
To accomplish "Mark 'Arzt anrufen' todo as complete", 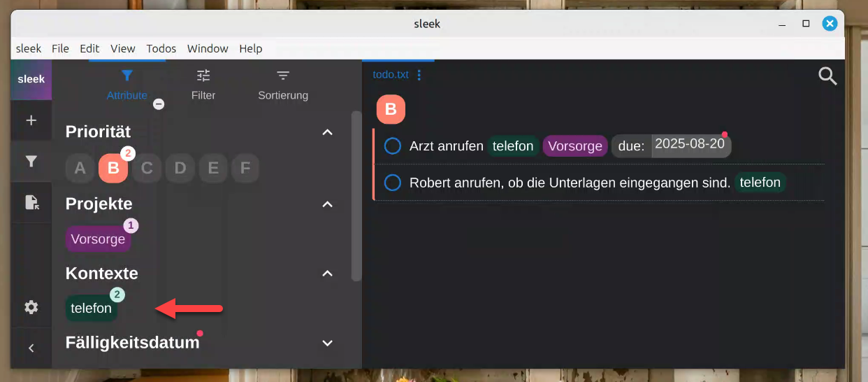I will 393,146.
